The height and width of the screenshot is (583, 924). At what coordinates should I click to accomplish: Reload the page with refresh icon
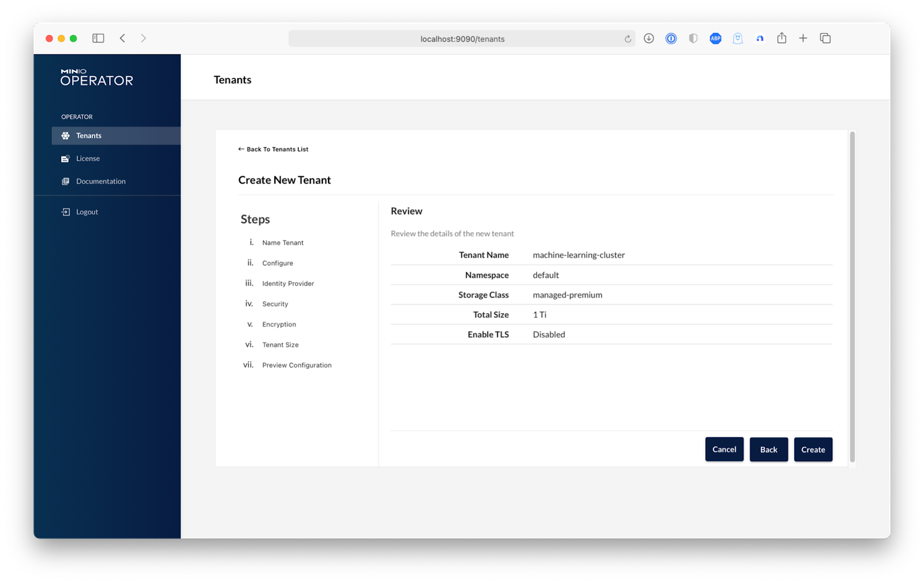(628, 39)
